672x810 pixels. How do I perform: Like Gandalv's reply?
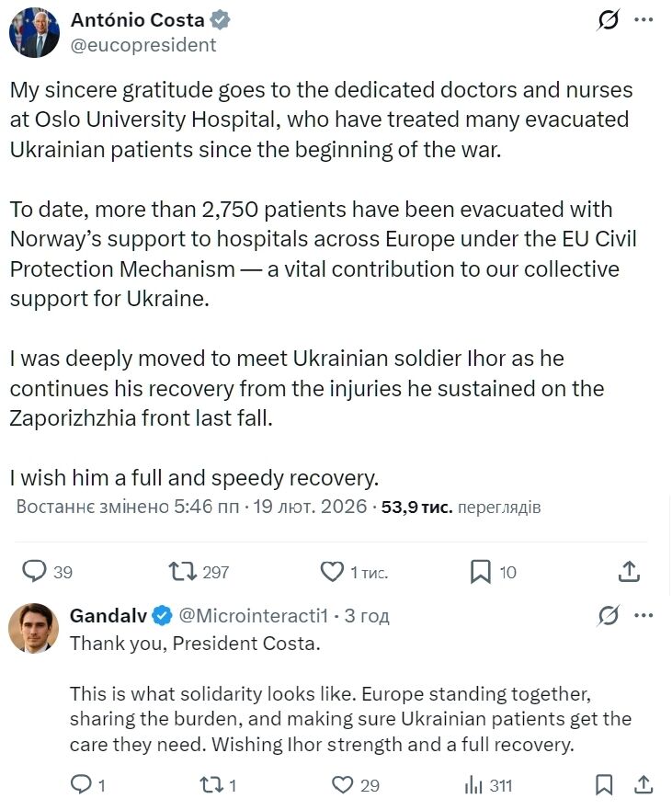pyautogui.click(x=344, y=785)
